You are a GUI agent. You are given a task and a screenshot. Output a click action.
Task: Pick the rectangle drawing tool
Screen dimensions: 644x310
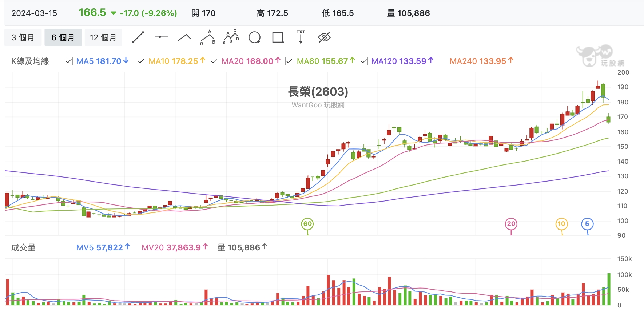[278, 37]
